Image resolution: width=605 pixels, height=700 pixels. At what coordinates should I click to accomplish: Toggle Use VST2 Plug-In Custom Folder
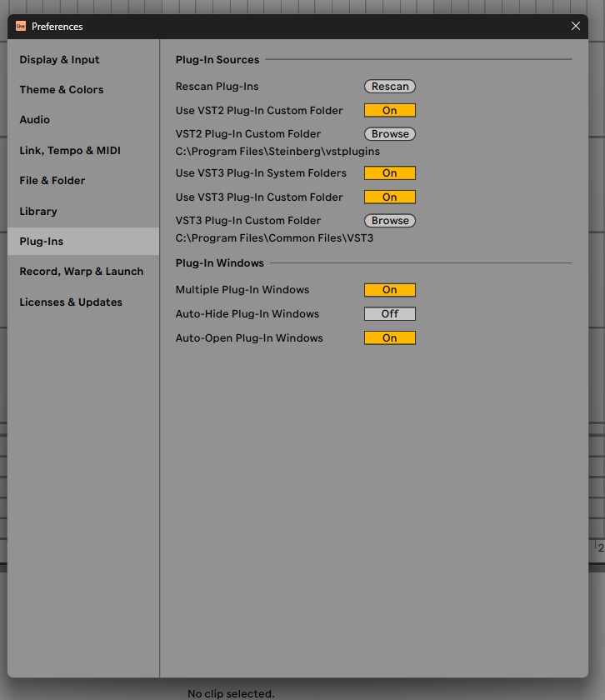click(x=390, y=110)
